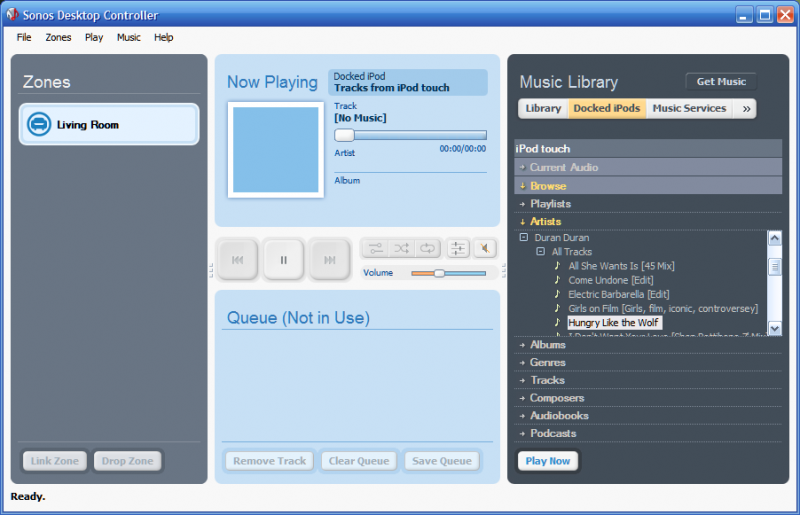
Task: Show more tabs with the double-arrow button
Action: pos(746,108)
